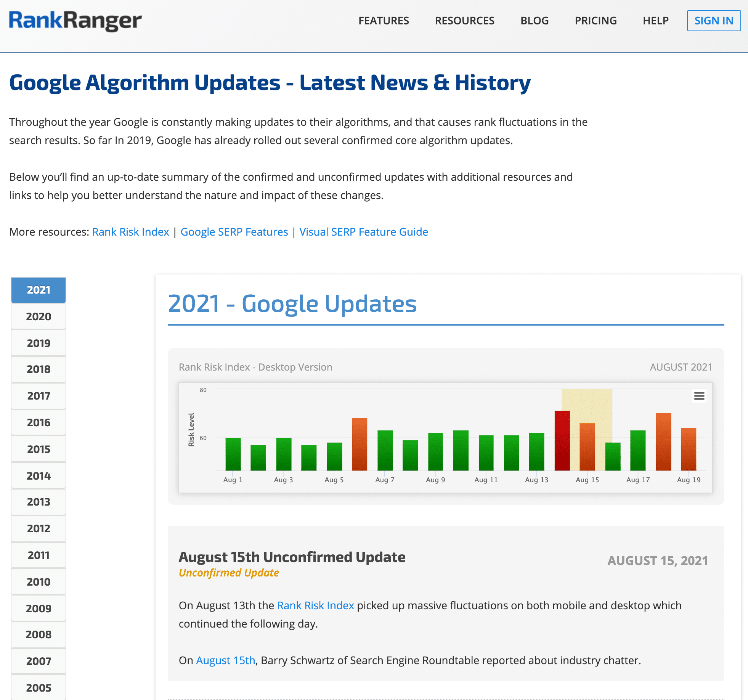Select the 2007 year tab
The height and width of the screenshot is (700, 748).
click(39, 661)
